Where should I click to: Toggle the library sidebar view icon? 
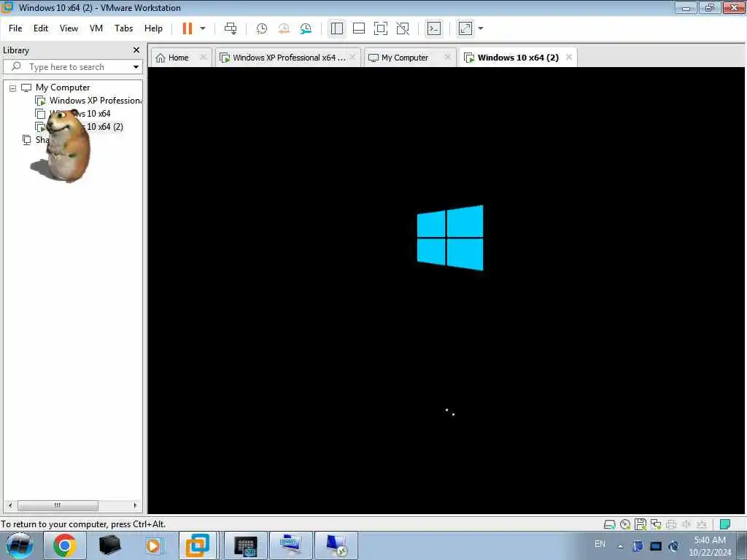point(337,28)
